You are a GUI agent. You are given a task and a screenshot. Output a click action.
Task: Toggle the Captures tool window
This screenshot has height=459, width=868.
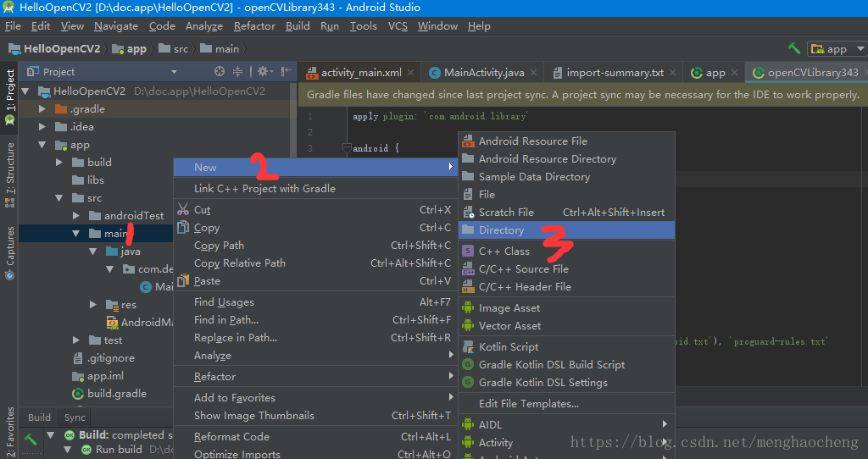[9, 252]
